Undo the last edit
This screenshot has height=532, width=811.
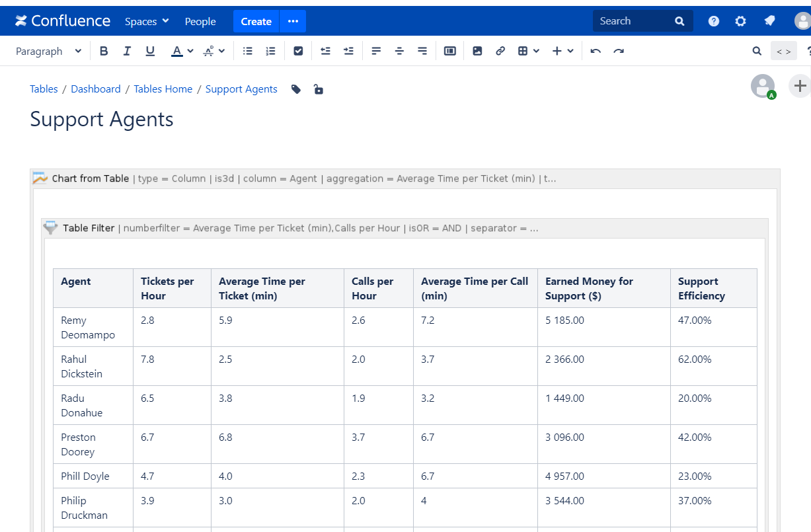(596, 51)
